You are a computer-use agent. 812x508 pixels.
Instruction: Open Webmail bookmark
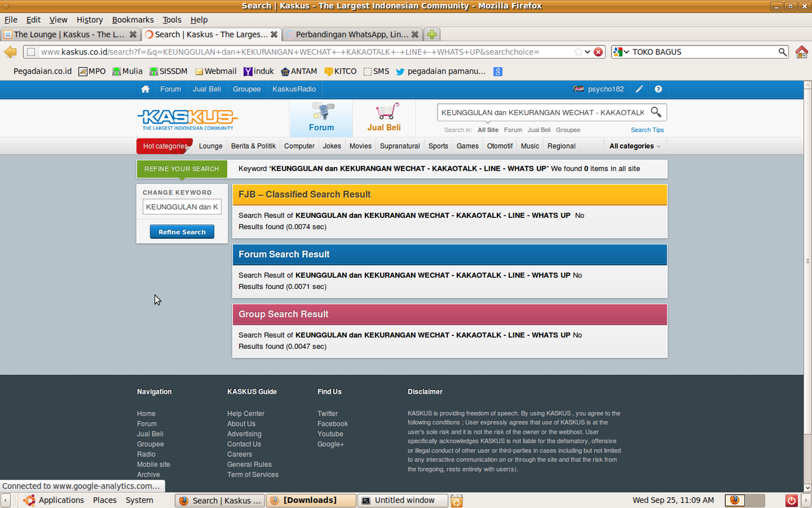pyautogui.click(x=215, y=71)
